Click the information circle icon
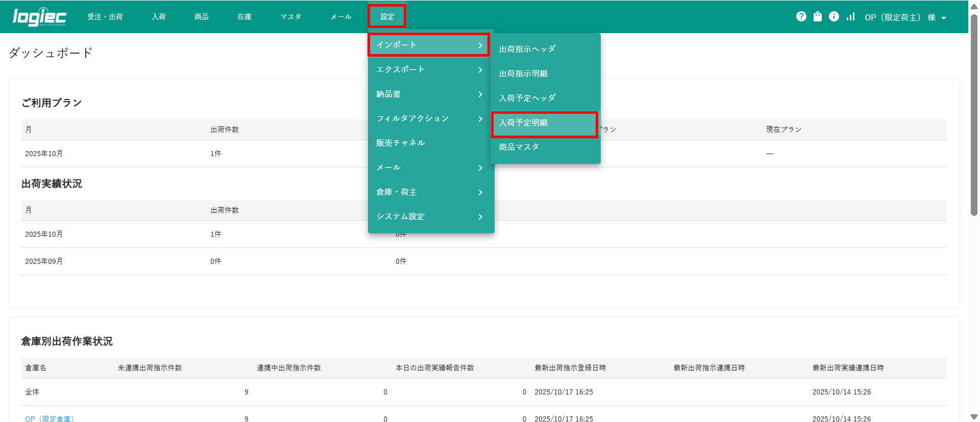Viewport: 980px width, 422px height. (x=834, y=17)
